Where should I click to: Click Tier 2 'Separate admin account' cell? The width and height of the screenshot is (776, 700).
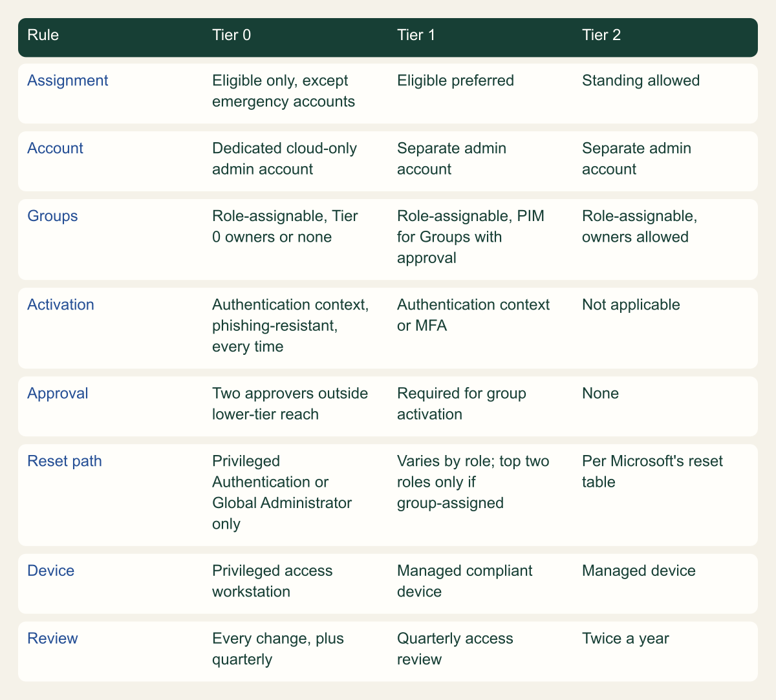coord(636,158)
